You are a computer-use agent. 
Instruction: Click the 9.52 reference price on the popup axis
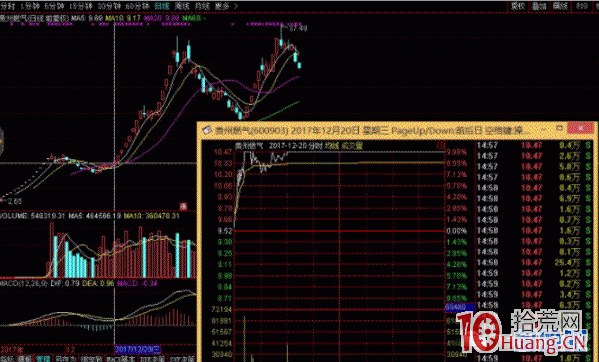225,231
